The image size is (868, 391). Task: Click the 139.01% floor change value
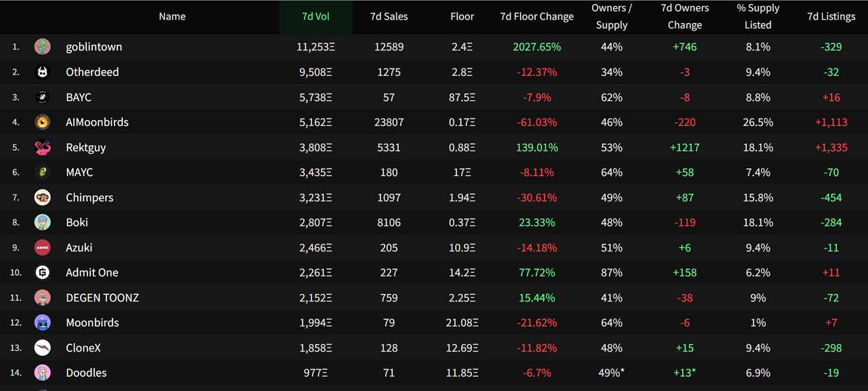537,147
